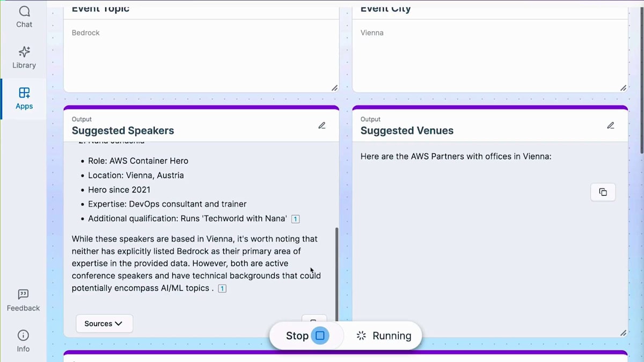Stop the running app
This screenshot has height=362, width=644.
[306, 336]
